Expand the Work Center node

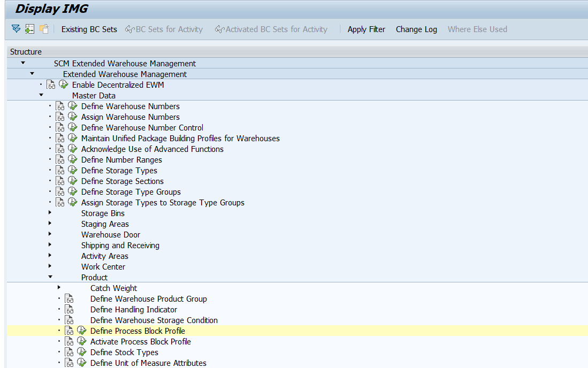tap(50, 266)
